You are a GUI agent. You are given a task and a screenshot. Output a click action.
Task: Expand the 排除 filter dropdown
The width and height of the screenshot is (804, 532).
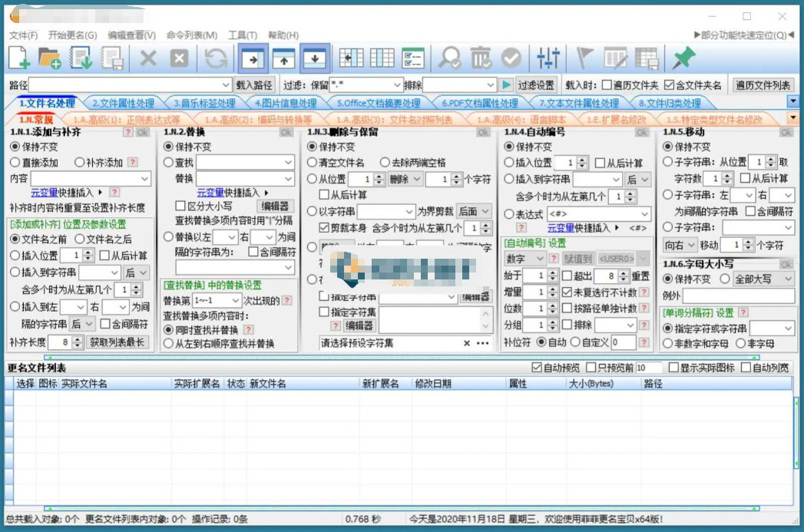491,85
